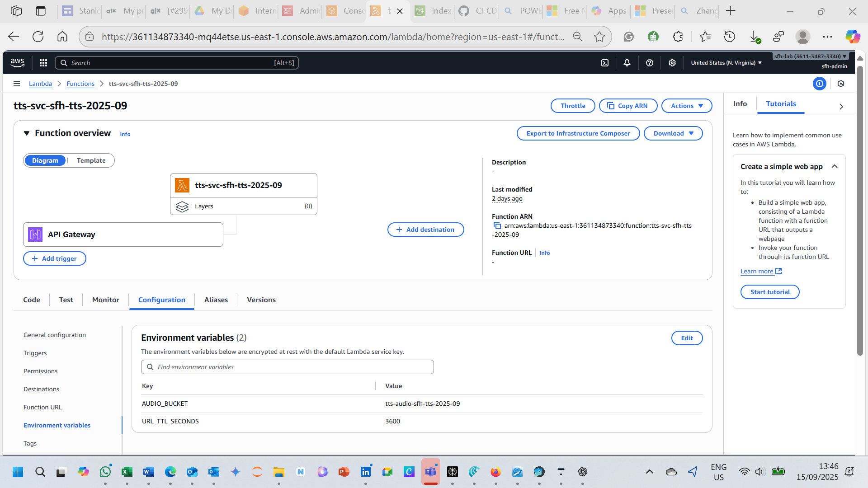
Task: Click the Throttle button
Action: click(573, 106)
